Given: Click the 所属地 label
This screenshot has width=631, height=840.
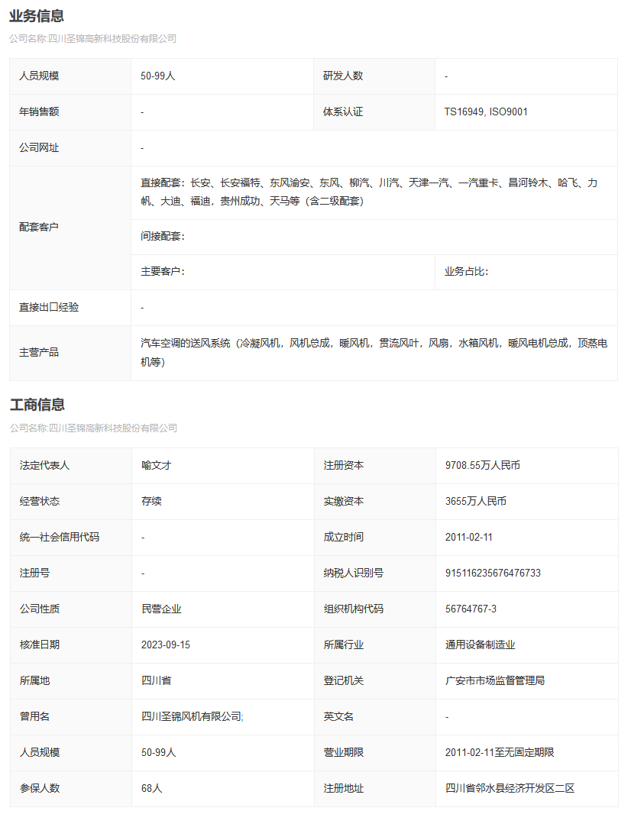Looking at the screenshot, I should tap(35, 681).
